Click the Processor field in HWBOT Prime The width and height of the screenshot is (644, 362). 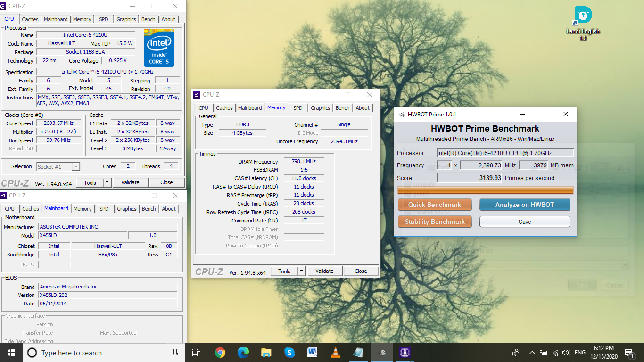coord(505,153)
